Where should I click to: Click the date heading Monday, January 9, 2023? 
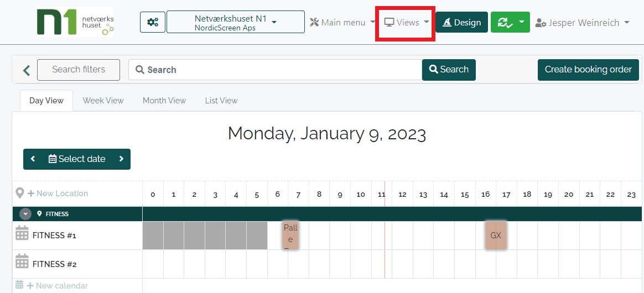[x=327, y=133]
